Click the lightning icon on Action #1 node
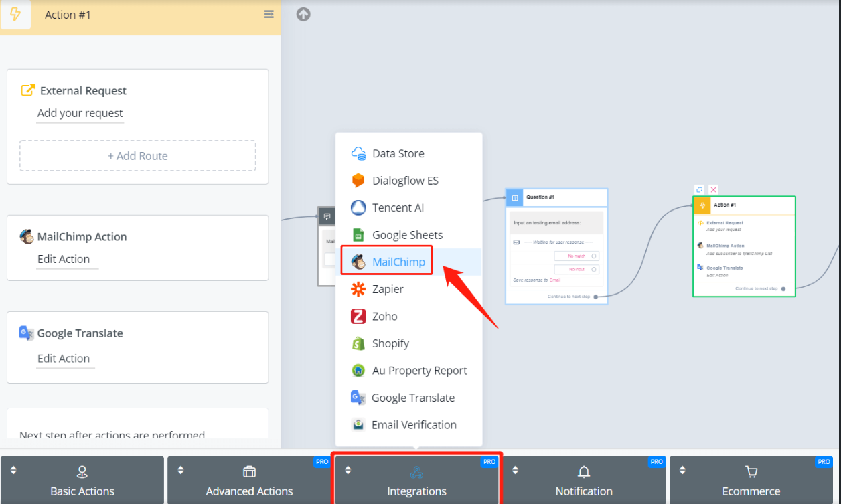This screenshot has height=504, width=841. [702, 205]
